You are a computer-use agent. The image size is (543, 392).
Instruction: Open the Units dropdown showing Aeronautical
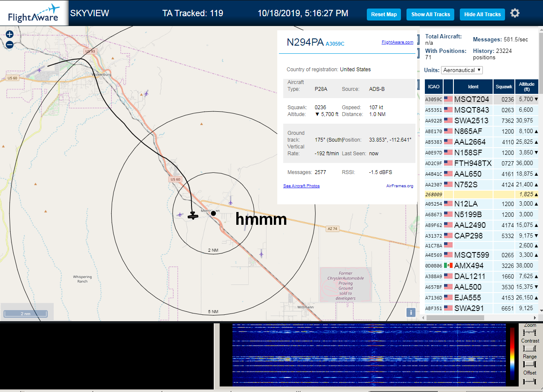click(x=462, y=70)
